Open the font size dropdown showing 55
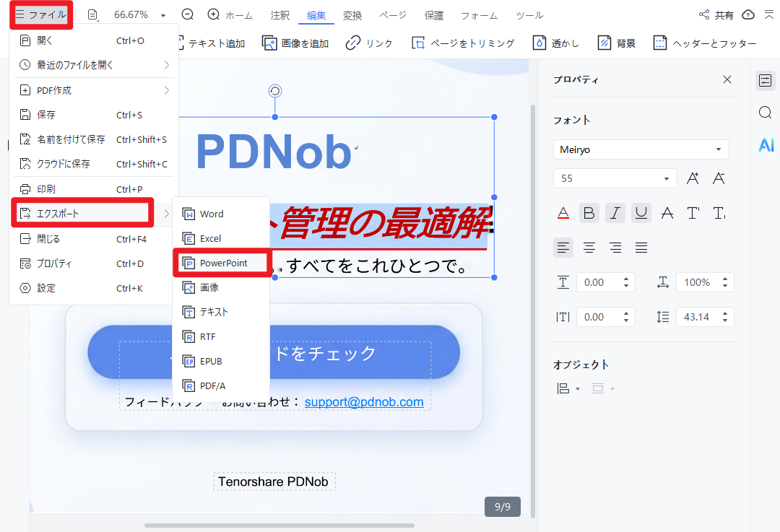Viewport: 780px width, 532px height. click(615, 178)
